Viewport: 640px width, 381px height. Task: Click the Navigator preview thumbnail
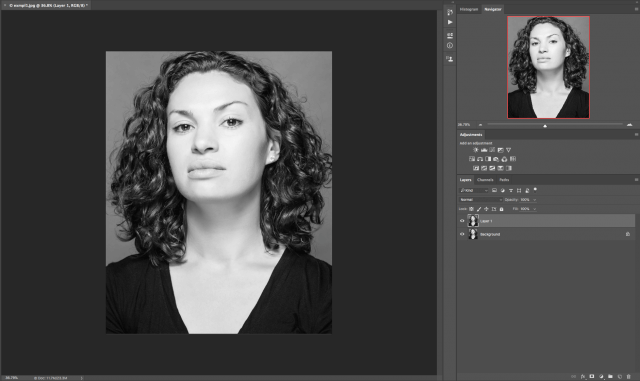point(548,67)
